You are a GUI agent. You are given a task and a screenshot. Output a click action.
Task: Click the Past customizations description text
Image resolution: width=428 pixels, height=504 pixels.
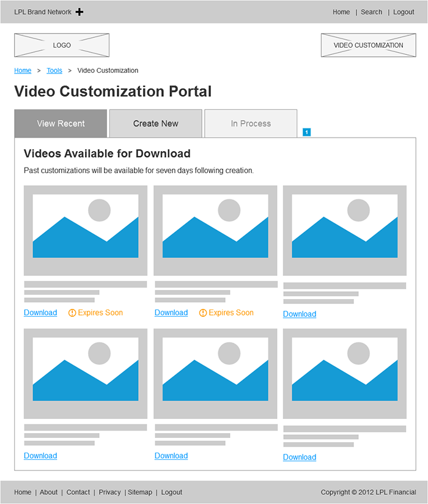tap(139, 171)
